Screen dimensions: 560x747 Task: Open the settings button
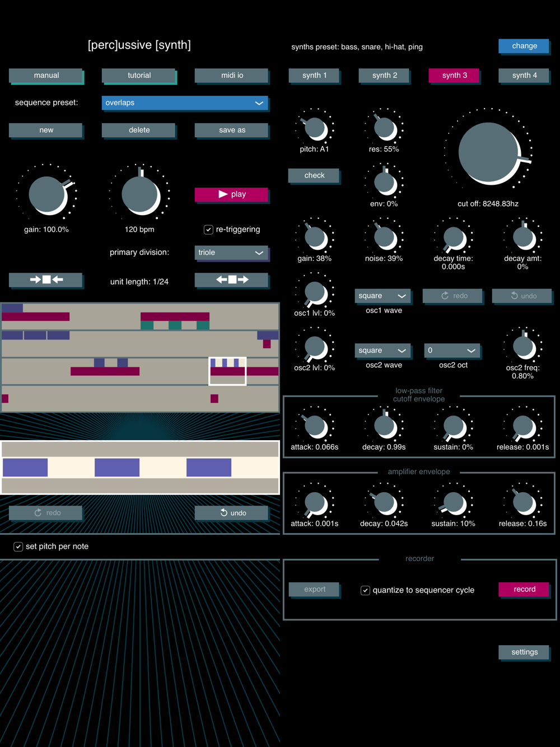click(x=524, y=652)
